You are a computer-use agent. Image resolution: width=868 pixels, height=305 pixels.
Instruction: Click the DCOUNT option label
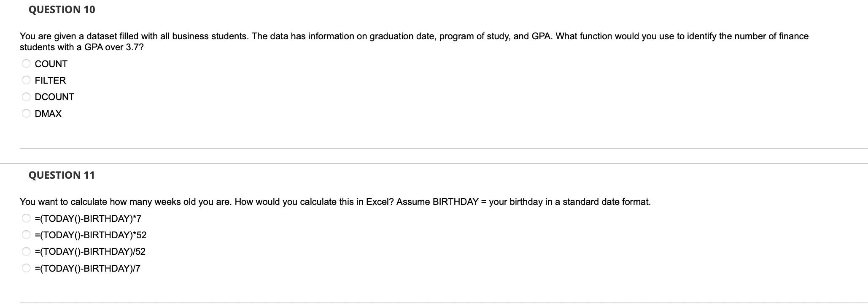[54, 97]
